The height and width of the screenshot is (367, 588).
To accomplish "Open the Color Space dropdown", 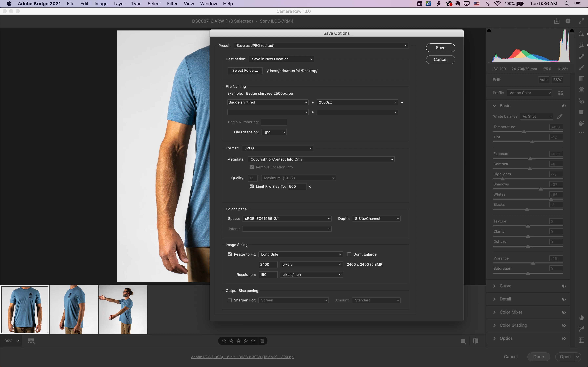I will click(287, 218).
